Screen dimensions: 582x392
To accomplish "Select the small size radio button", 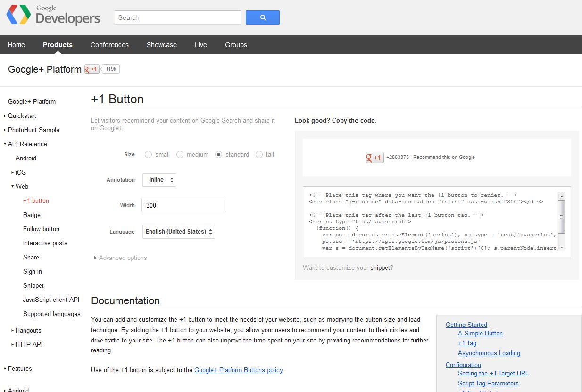I will [149, 155].
